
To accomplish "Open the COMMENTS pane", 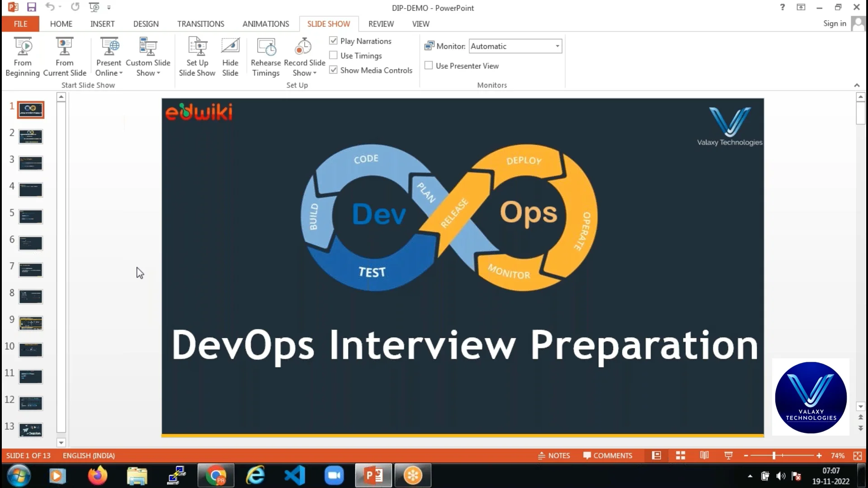I will tap(608, 455).
